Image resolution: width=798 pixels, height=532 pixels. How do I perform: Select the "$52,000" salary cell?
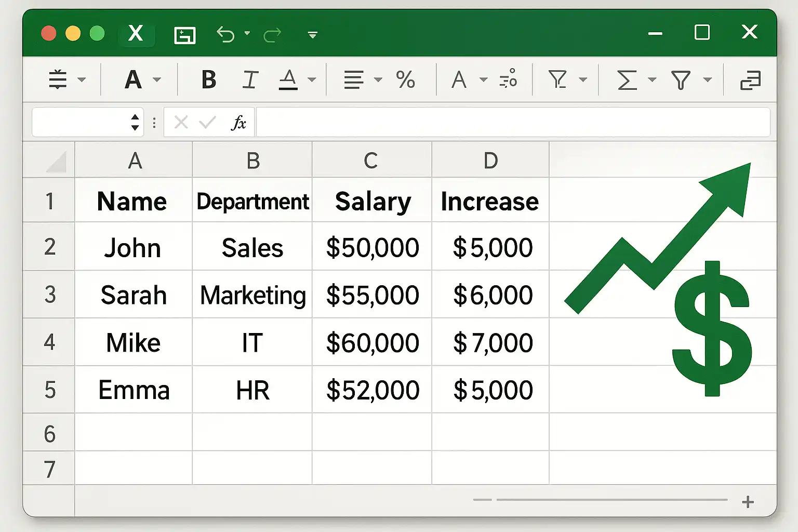tap(372, 390)
